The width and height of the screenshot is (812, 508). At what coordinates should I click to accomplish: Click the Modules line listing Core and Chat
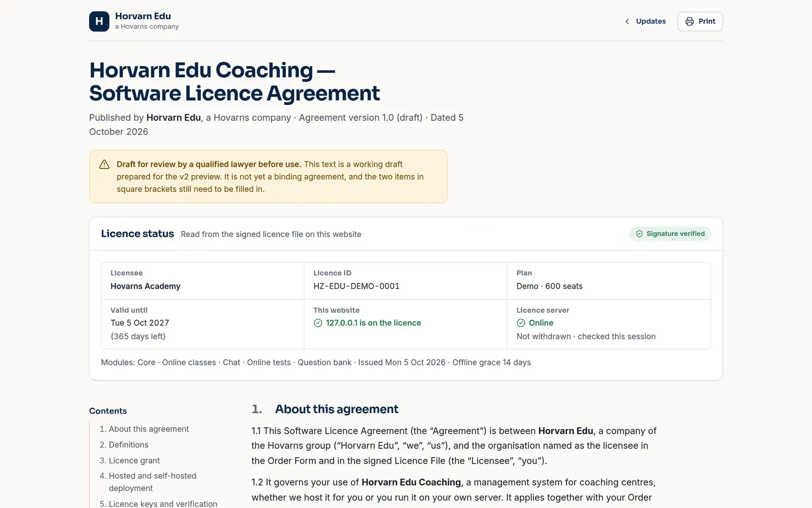coord(316,362)
